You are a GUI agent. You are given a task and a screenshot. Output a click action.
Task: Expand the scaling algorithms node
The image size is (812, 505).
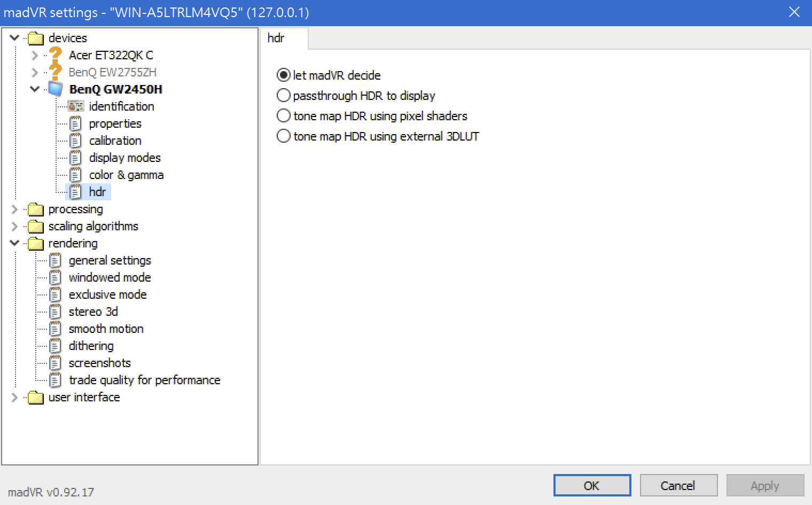tap(15, 226)
